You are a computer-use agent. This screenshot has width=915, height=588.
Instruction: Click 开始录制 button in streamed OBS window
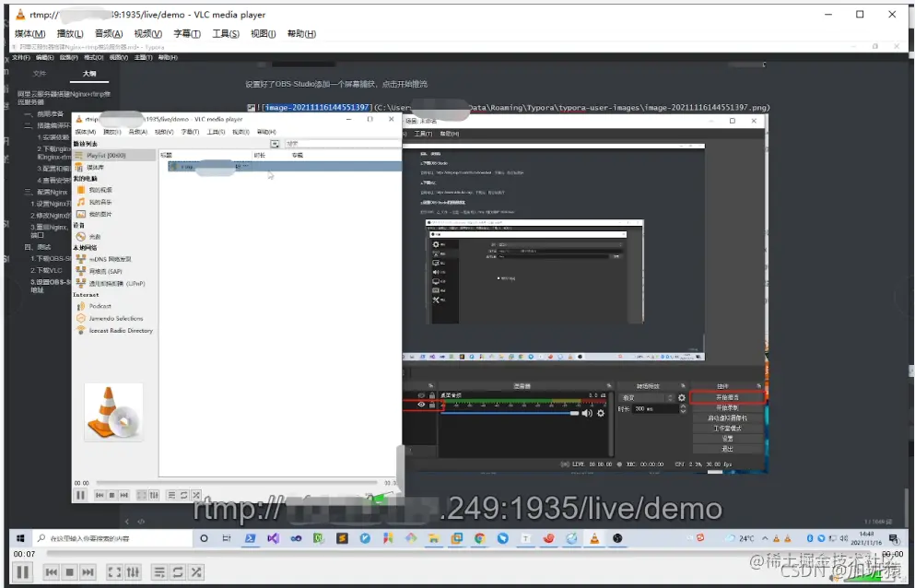coord(727,407)
